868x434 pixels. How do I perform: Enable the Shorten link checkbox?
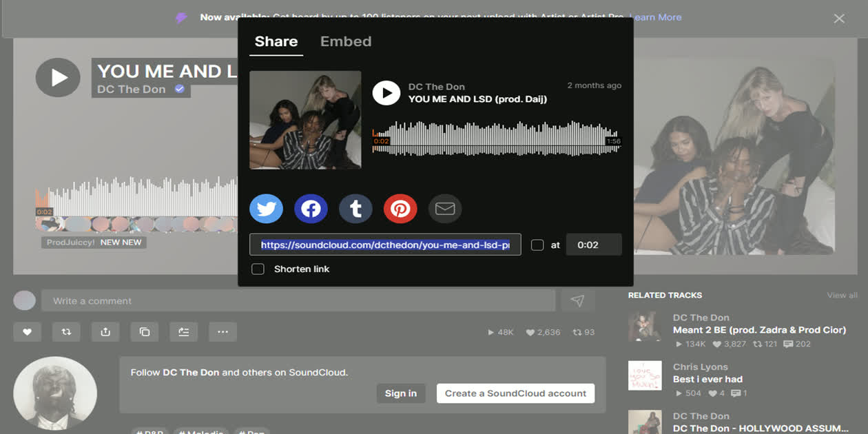point(258,269)
